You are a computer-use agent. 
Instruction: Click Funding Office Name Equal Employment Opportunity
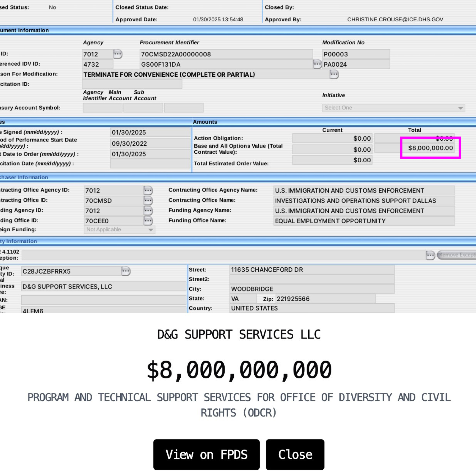[x=364, y=221]
